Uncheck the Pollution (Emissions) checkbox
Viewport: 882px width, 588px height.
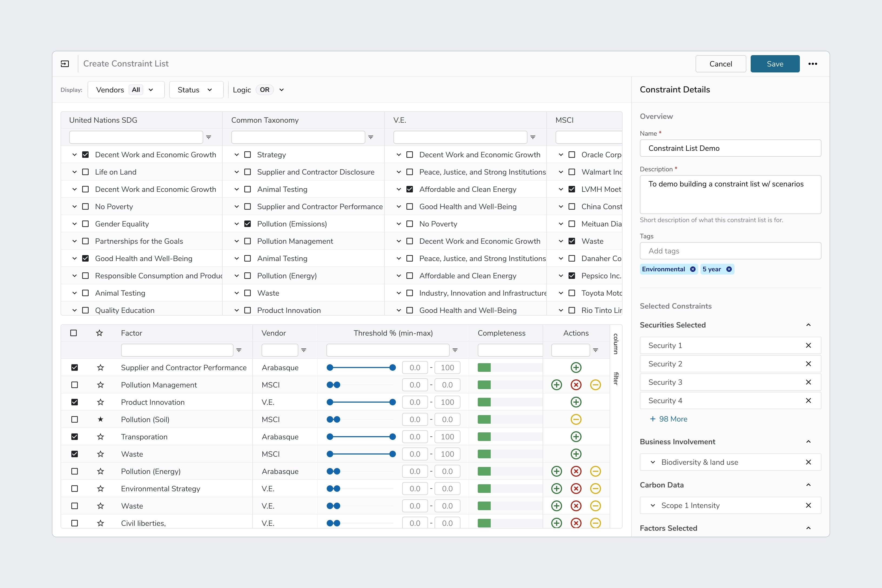[248, 224]
